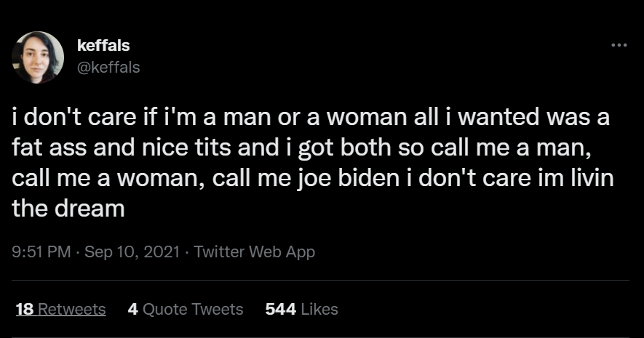Open the keffals display name link
The image size is (644, 338).
[x=103, y=46]
